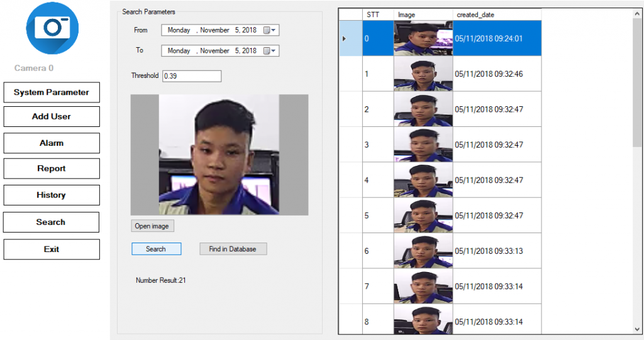Sort by the created_date column header
This screenshot has height=340, width=644.
(496, 14)
